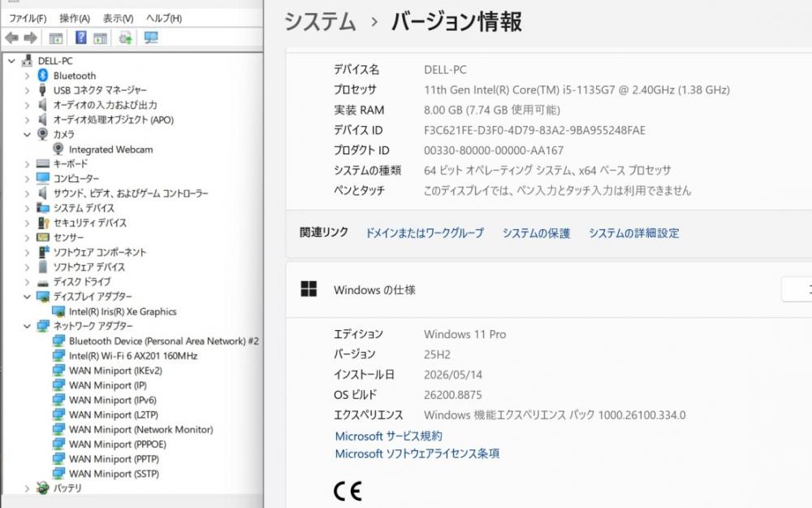This screenshot has width=812, height=508.
Task: Select the セキュリティ デバイス icon
Action: (x=43, y=223)
